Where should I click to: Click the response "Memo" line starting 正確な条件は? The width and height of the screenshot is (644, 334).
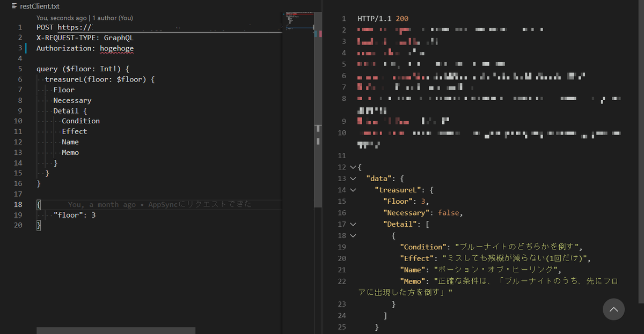[487, 286]
